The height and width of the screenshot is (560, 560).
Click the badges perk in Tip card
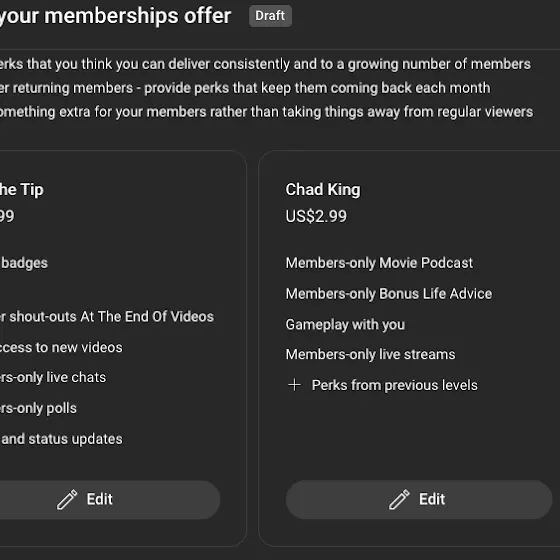point(24,263)
